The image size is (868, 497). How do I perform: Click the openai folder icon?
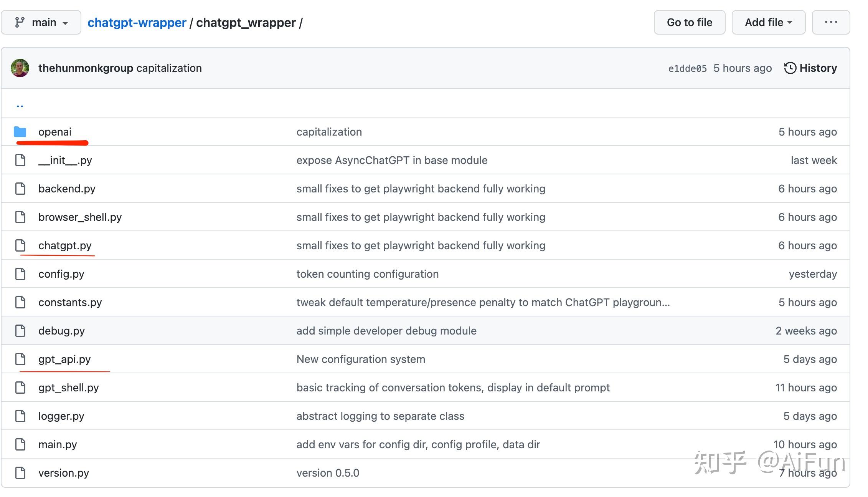tap(20, 132)
